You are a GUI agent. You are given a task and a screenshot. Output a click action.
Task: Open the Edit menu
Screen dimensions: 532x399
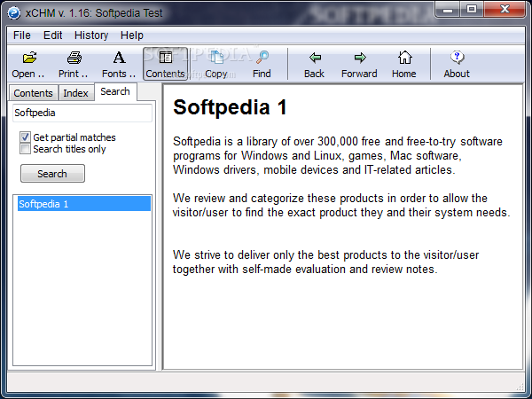click(52, 35)
